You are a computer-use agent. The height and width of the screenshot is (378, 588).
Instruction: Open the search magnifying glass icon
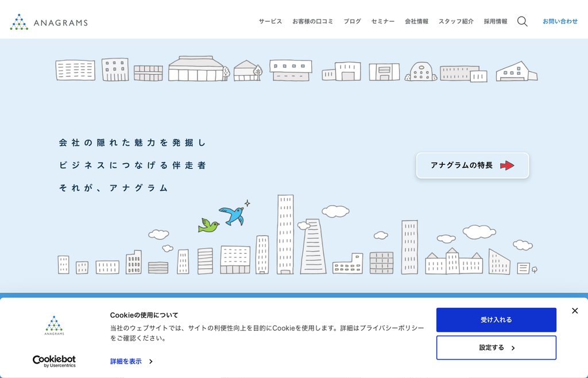pos(522,21)
